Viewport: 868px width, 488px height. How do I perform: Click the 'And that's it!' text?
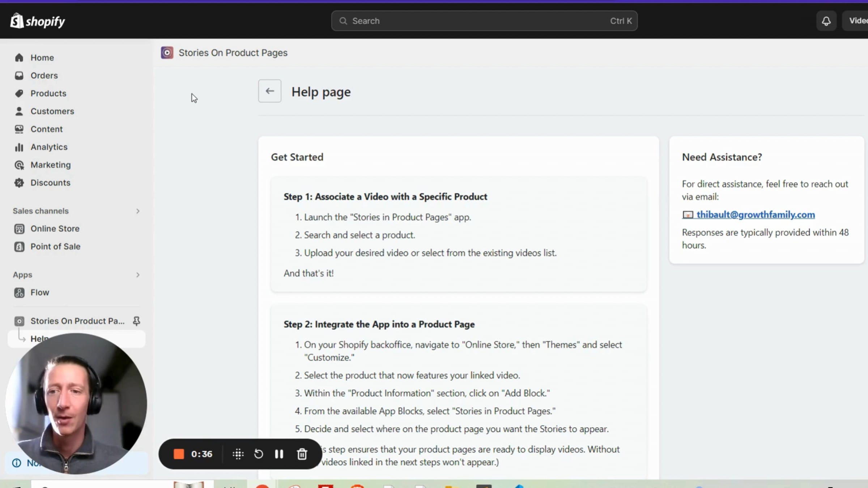pos(309,273)
